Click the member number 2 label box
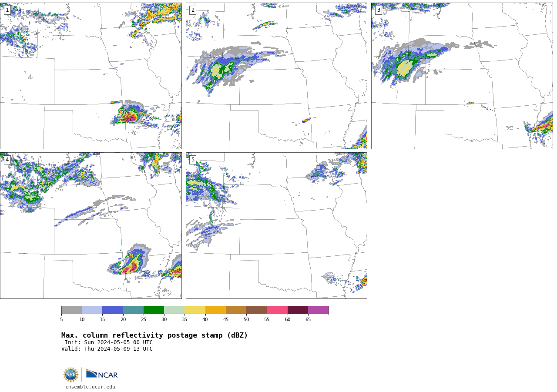Screen dimensions: 557x392 coord(193,10)
